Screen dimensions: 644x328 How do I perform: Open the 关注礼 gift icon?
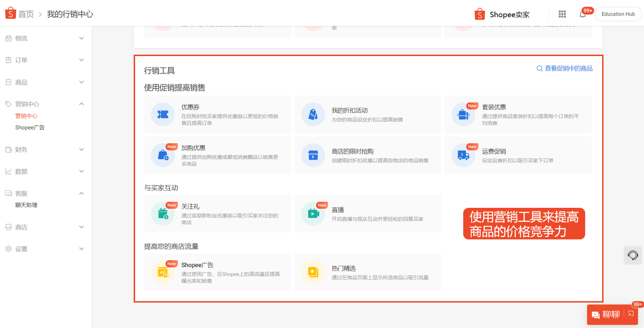point(163,213)
